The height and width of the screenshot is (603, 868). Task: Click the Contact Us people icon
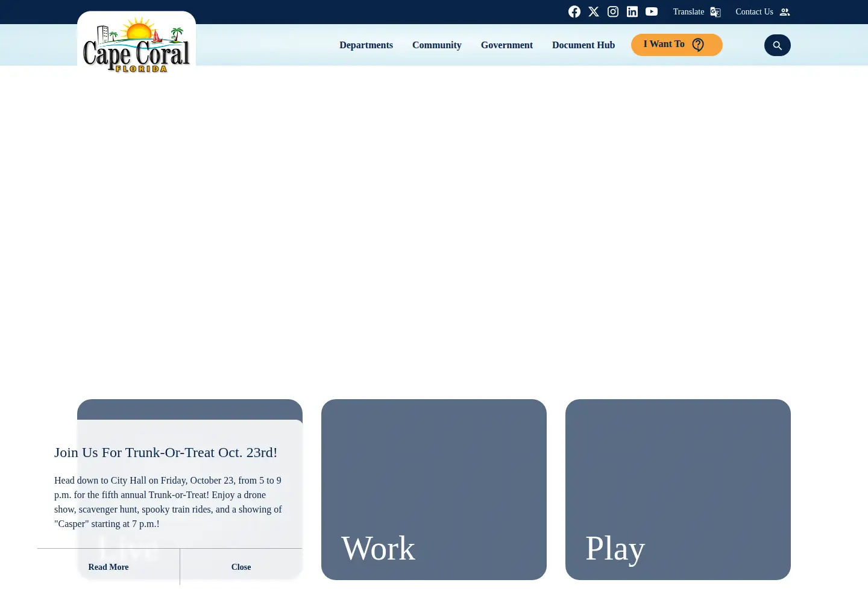point(785,12)
